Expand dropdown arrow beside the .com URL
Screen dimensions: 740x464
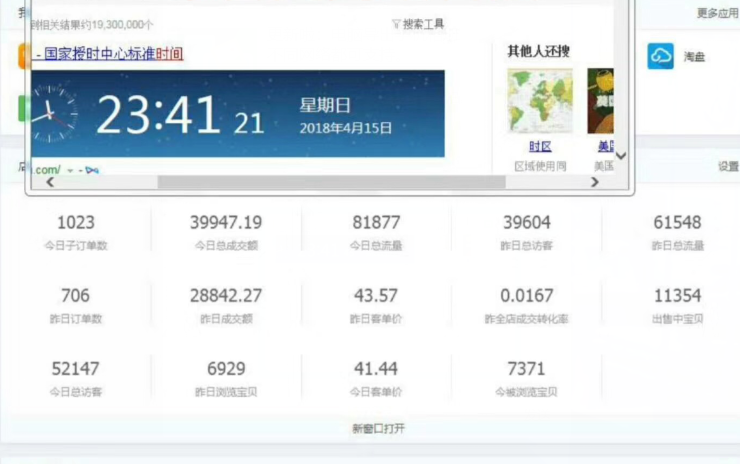click(x=71, y=171)
